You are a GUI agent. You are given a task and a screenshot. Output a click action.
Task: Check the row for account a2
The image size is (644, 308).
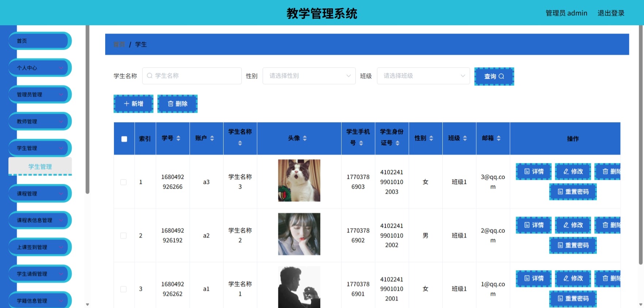123,236
